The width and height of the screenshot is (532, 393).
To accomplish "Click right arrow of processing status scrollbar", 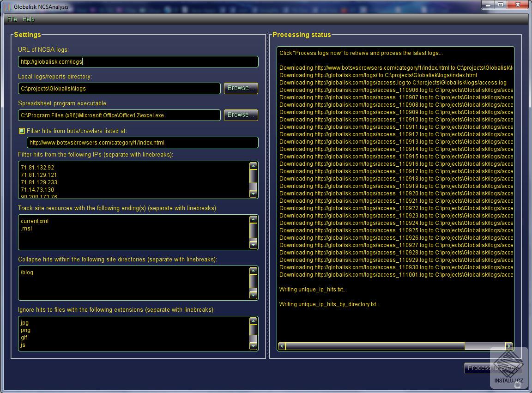I will [509, 346].
